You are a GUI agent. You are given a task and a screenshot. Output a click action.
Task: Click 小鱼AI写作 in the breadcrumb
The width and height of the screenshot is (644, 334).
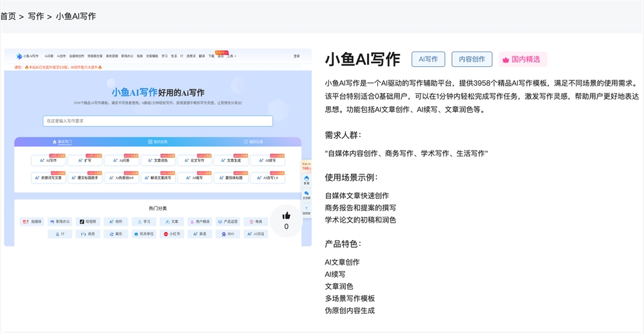pyautogui.click(x=75, y=17)
